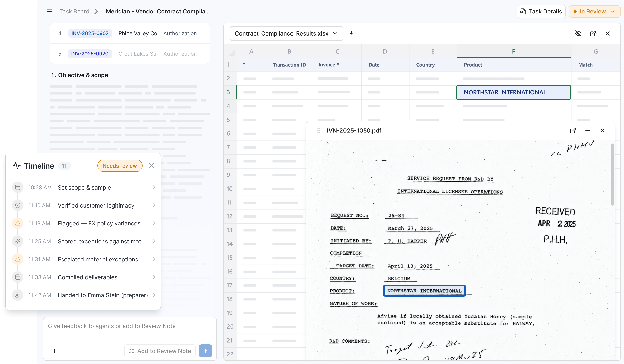The width and height of the screenshot is (624, 364).
Task: Open the In Review status dropdown
Action: click(594, 11)
